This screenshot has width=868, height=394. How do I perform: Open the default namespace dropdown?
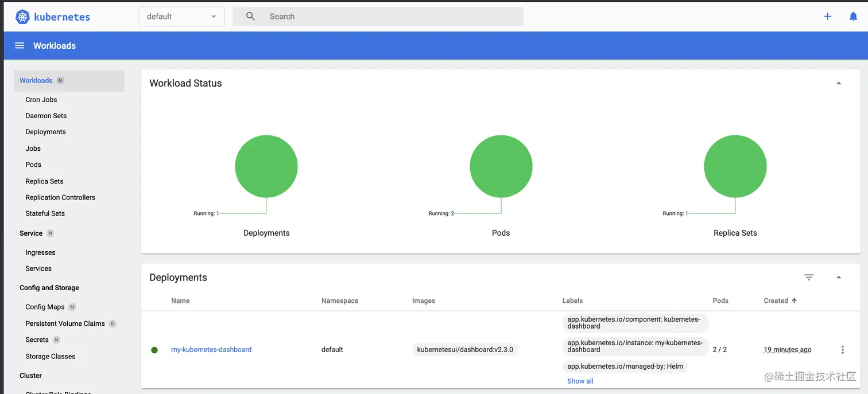[x=181, y=16]
